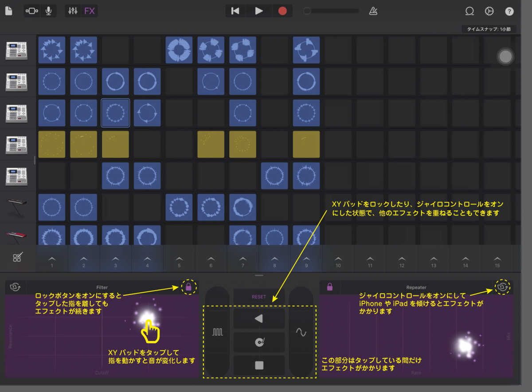Tap the microphone icon in top bar
532x392 pixels.
click(48, 11)
